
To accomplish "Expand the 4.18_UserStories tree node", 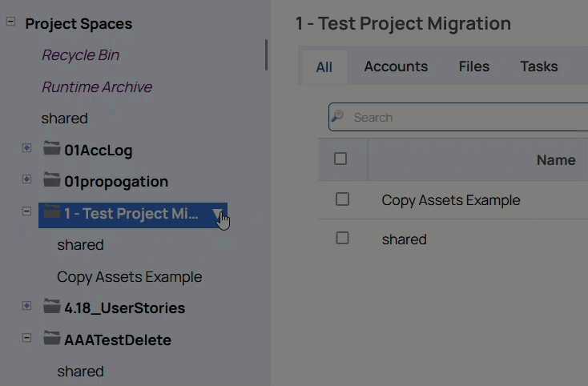I will pyautogui.click(x=26, y=306).
